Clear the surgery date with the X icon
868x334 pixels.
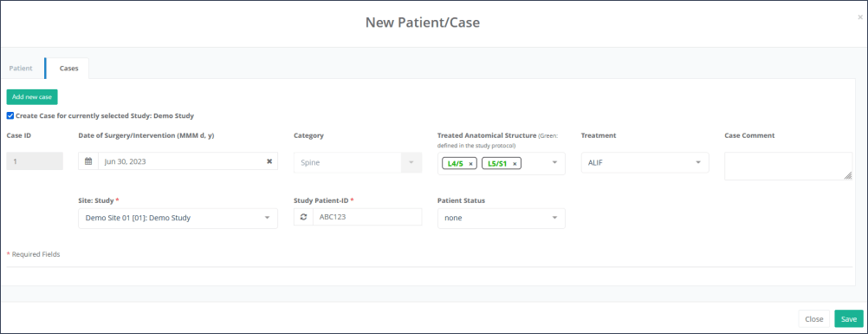coord(269,161)
